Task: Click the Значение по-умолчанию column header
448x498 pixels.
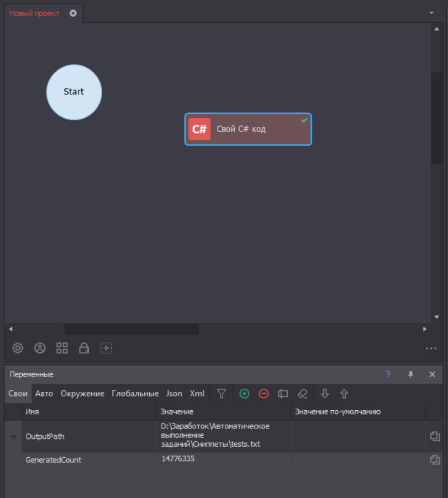Action: (x=359, y=412)
